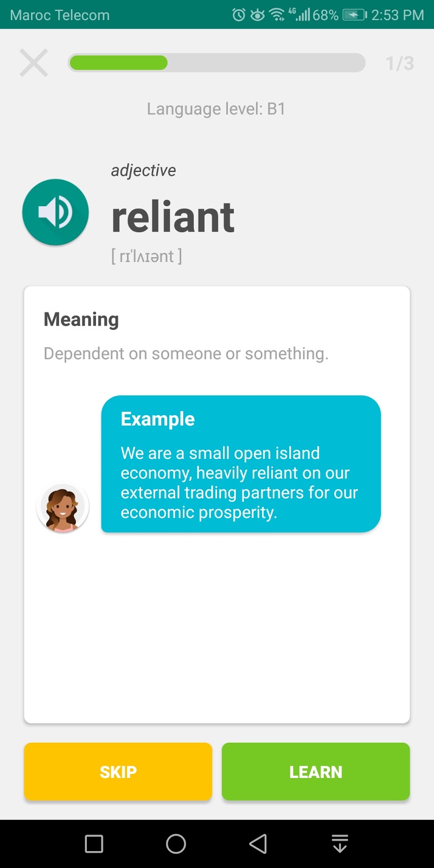Screen dimensions: 434x868
Task: Go back using the Android triangle button
Action: point(258,844)
